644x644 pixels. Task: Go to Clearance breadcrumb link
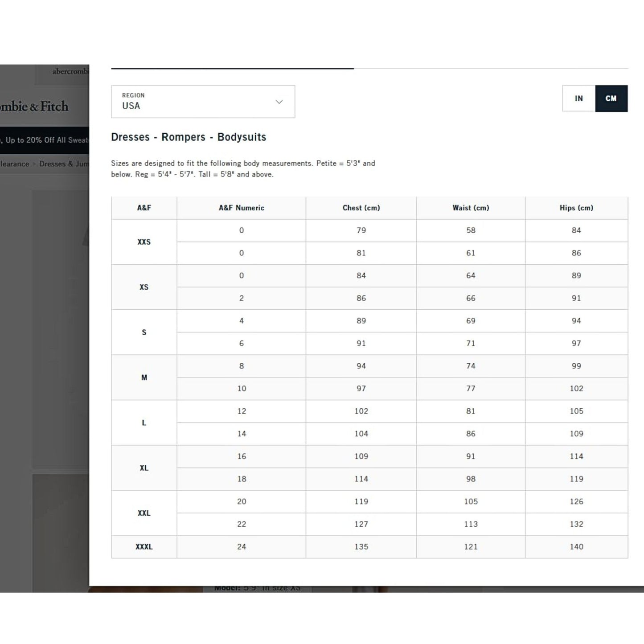tap(14, 164)
